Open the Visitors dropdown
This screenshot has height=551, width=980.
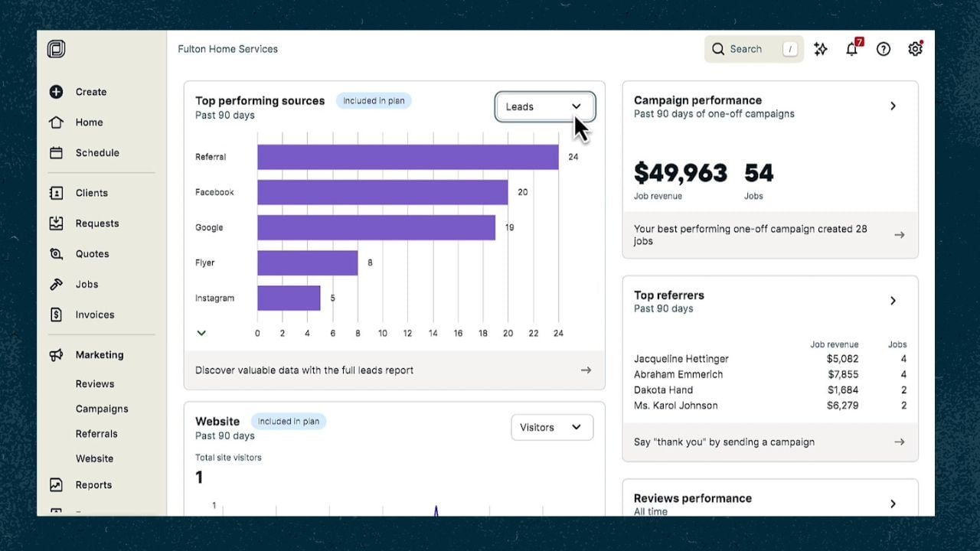pos(551,428)
